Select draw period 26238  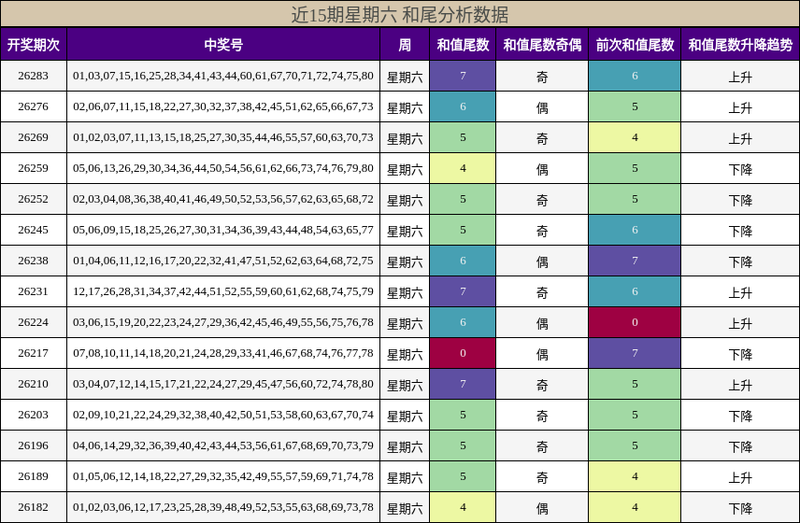(x=33, y=261)
